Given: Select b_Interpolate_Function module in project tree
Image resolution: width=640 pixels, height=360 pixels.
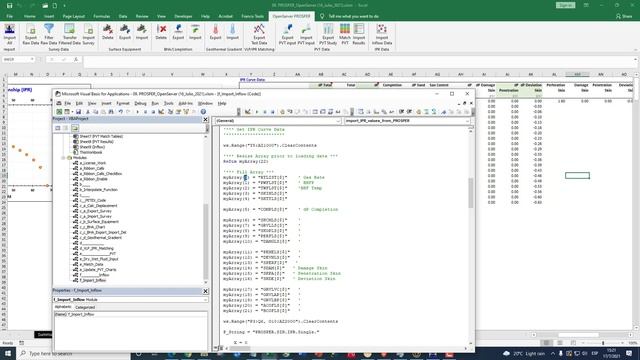Looking at the screenshot, I should point(98,190).
